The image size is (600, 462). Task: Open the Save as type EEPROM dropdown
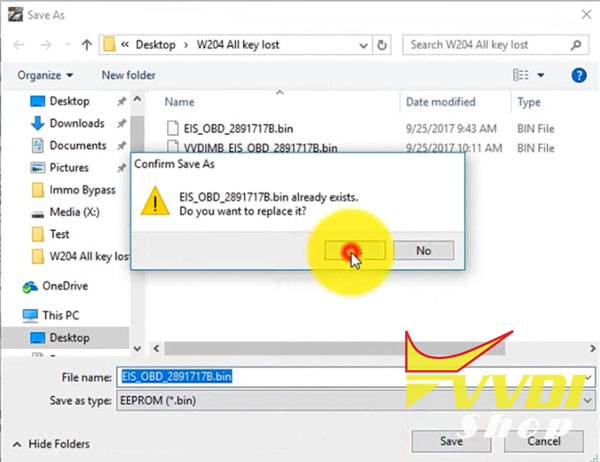(355, 400)
